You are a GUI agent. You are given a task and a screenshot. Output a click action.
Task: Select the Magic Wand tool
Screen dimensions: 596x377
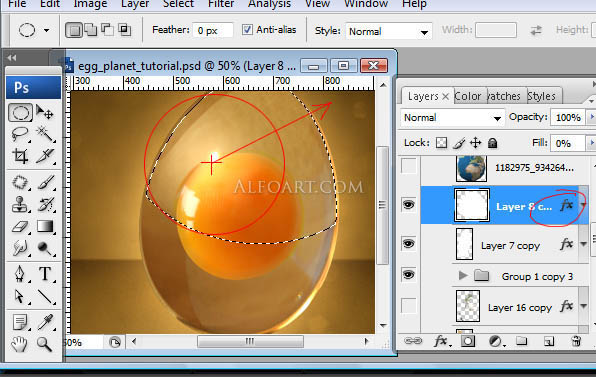pos(45,134)
